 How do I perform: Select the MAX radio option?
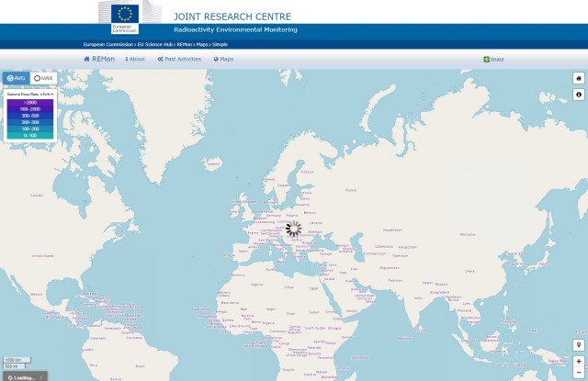click(x=43, y=78)
